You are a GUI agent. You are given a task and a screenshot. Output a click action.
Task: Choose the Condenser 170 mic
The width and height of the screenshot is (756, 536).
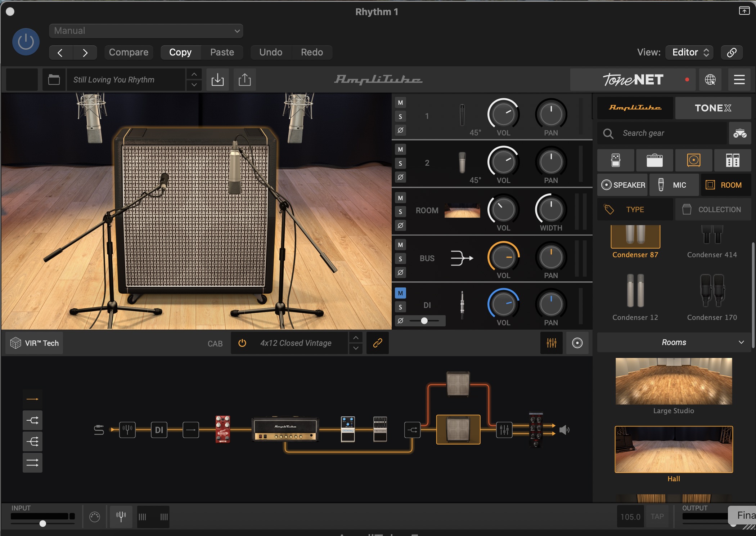click(712, 297)
